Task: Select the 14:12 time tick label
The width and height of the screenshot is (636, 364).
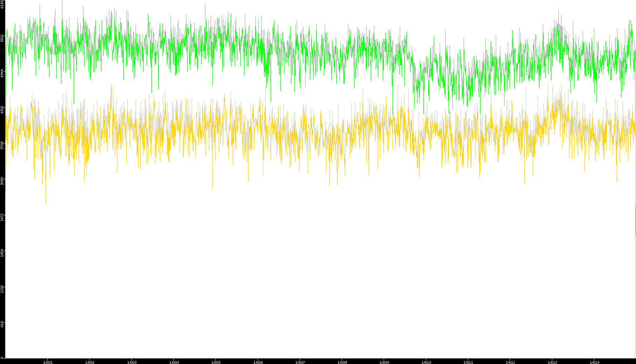Action: (510, 362)
